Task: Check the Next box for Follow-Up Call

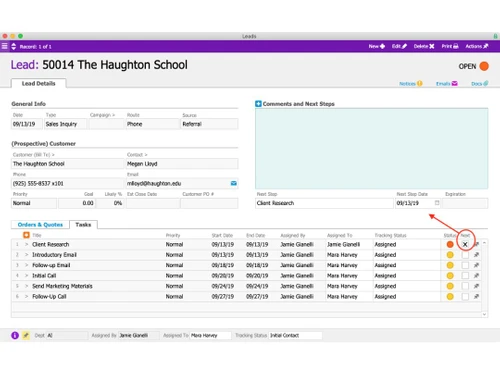Action: tap(465, 296)
